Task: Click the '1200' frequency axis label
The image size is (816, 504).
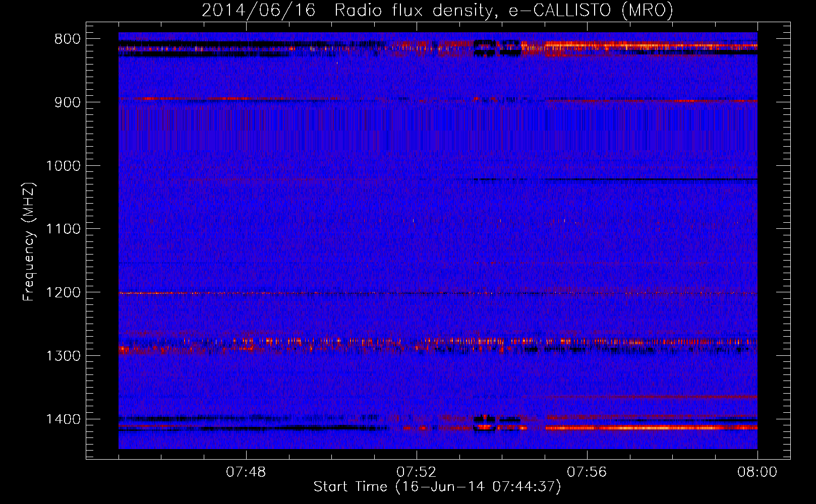Action: (63, 293)
